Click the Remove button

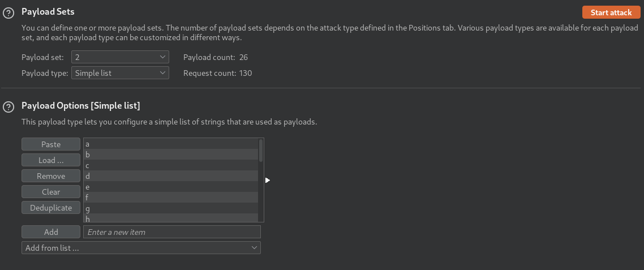[x=51, y=176]
